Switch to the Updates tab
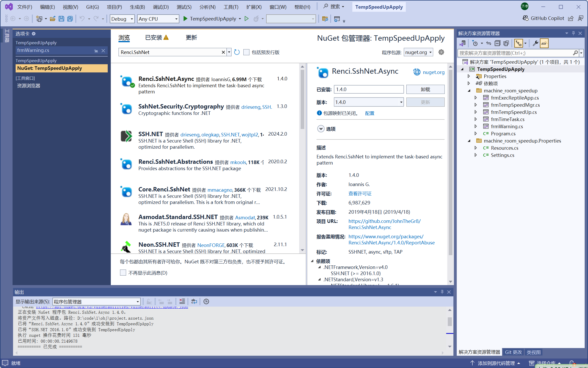Image resolution: width=588 pixels, height=368 pixels. 191,38
